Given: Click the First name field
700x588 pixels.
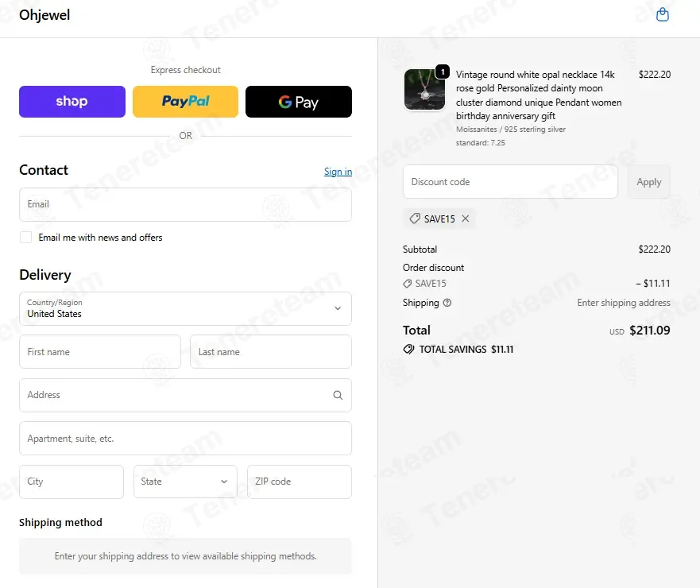Looking at the screenshot, I should click(x=100, y=352).
